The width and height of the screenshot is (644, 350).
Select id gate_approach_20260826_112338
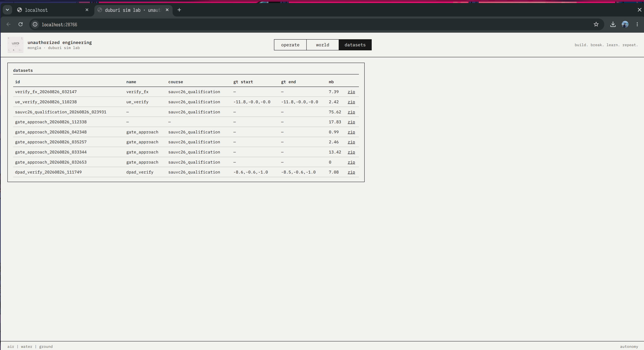(51, 122)
